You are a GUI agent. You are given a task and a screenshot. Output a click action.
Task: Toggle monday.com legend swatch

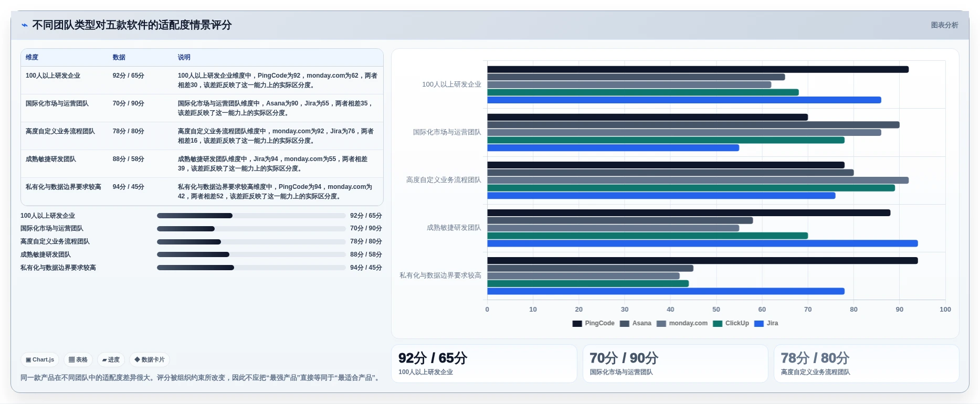pyautogui.click(x=661, y=324)
